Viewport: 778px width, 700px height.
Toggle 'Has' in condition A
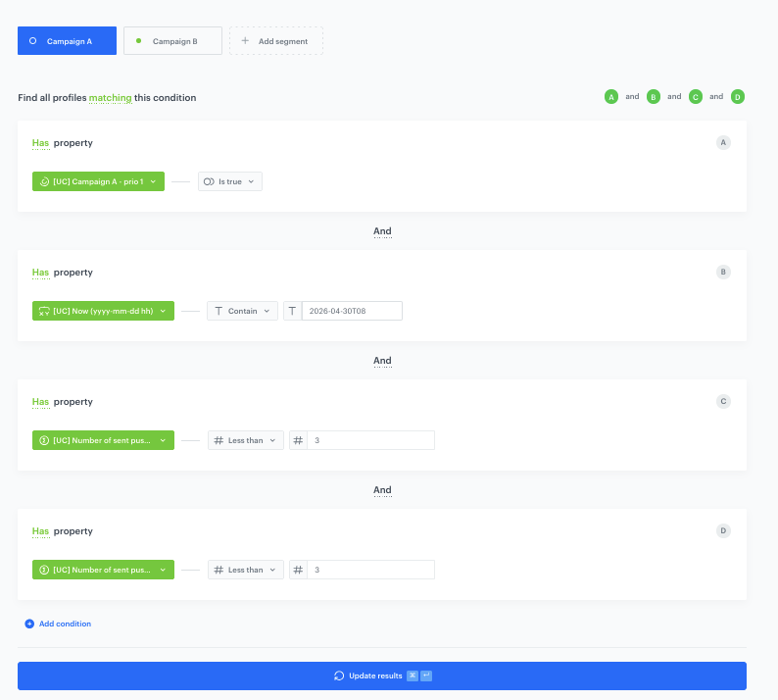pos(40,143)
